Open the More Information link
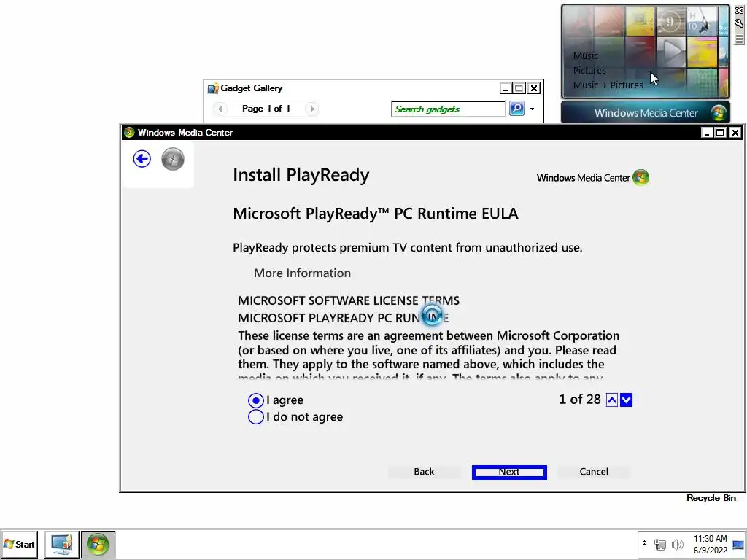The height and width of the screenshot is (560, 747). (302, 273)
